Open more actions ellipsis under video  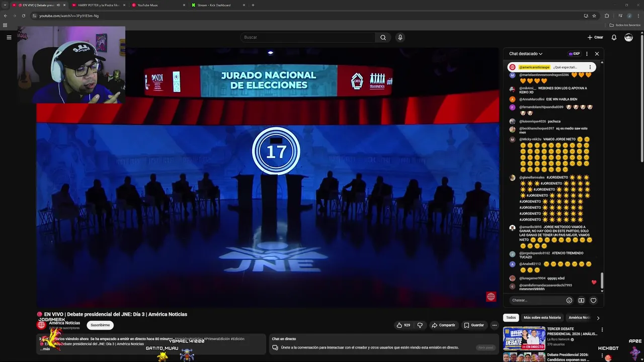pos(494,325)
